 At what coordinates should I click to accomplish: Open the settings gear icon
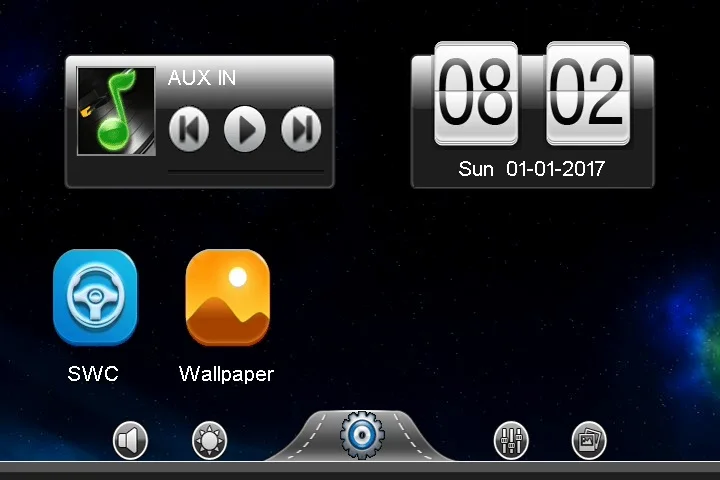click(x=362, y=435)
